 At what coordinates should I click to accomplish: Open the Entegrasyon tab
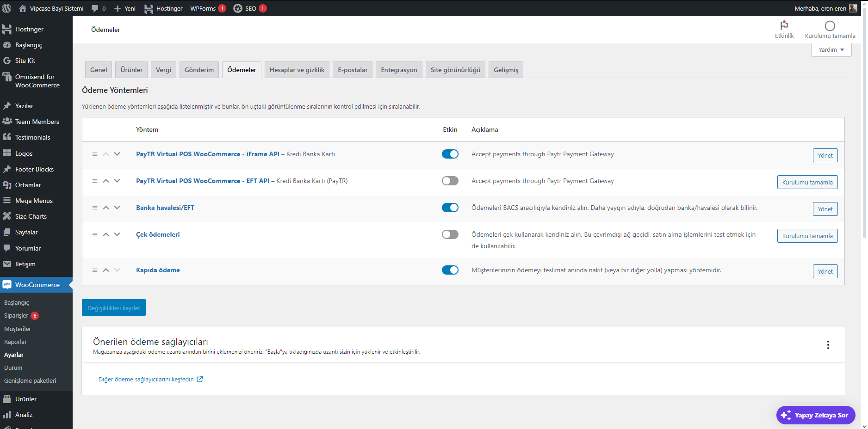point(399,70)
